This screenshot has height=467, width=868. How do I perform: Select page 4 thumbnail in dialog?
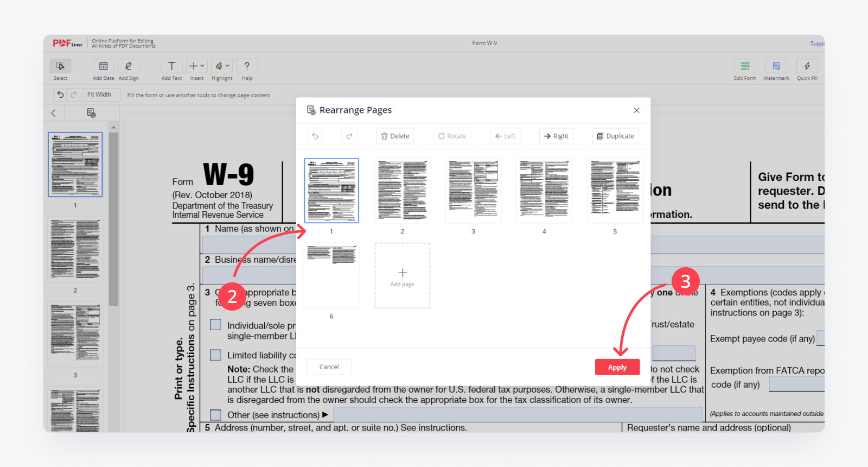[544, 191]
